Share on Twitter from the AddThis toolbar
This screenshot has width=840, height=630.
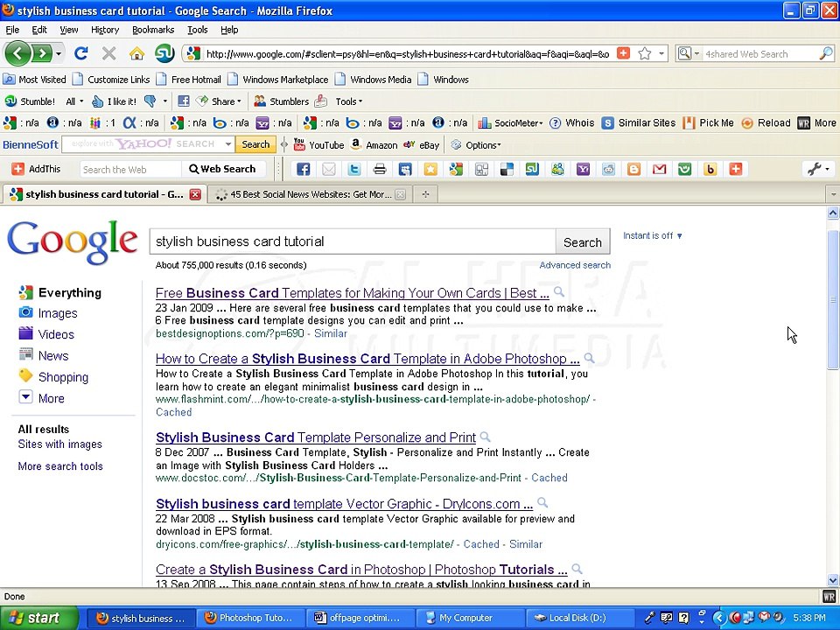pyautogui.click(x=354, y=169)
